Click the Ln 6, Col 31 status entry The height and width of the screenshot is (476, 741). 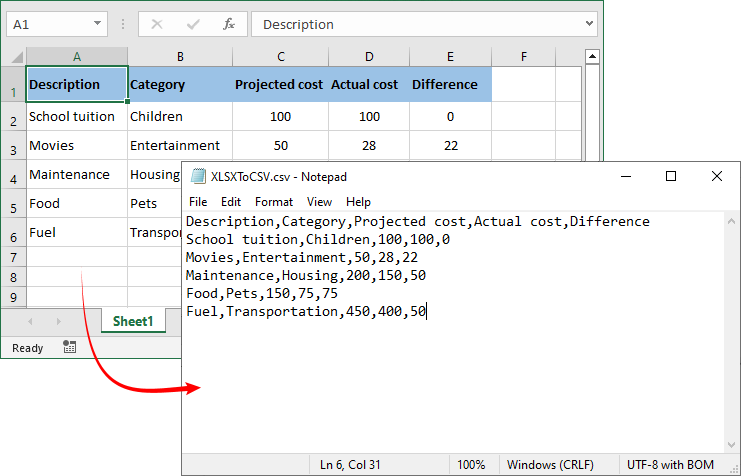(x=350, y=465)
